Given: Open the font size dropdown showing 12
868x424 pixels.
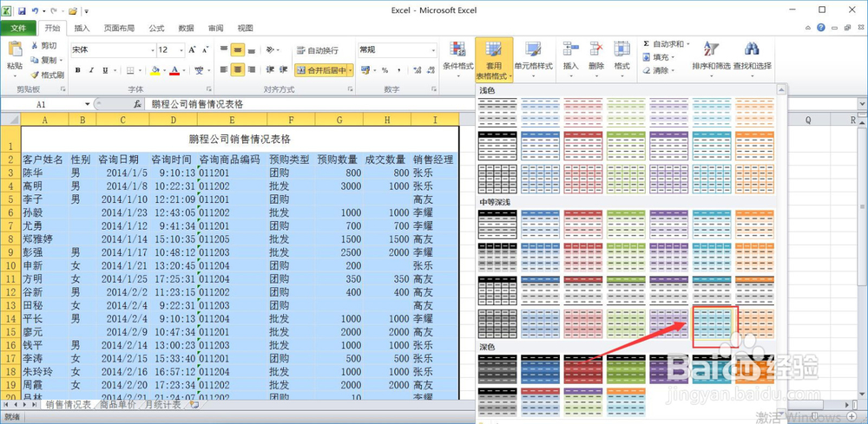Looking at the screenshot, I should point(181,50).
